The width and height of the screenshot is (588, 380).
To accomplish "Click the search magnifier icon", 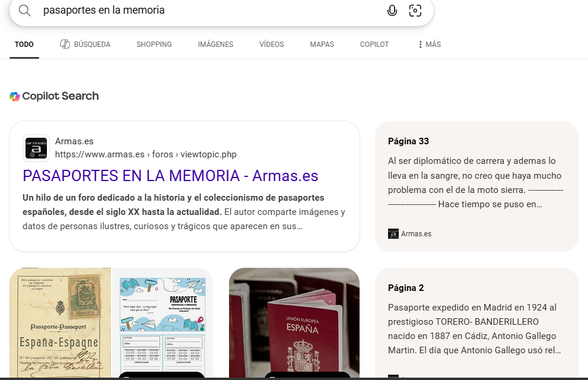I will (25, 11).
